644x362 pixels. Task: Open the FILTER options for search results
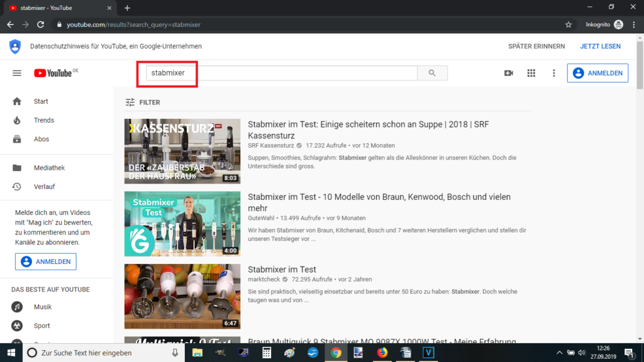pyautogui.click(x=143, y=102)
